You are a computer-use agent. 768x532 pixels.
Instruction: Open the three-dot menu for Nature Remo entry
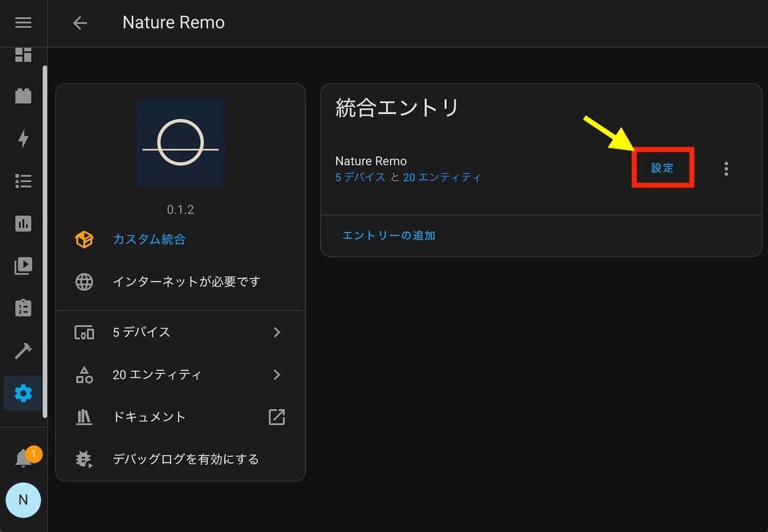click(726, 169)
